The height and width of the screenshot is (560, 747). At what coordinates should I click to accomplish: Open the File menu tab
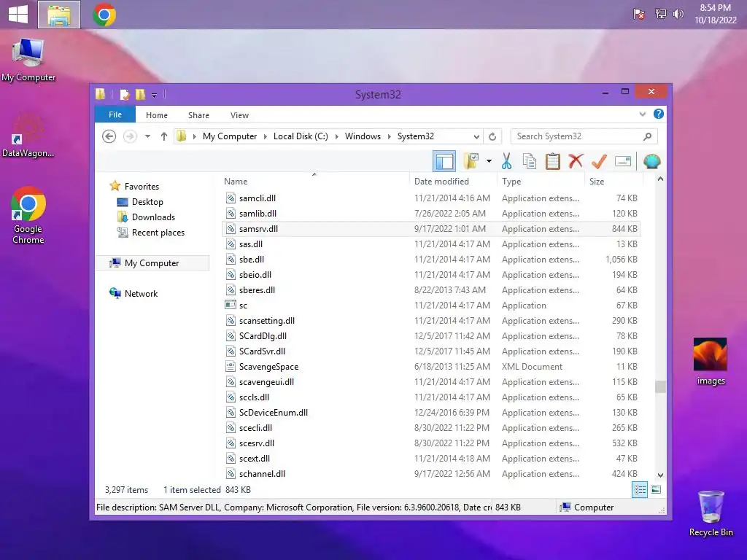115,114
